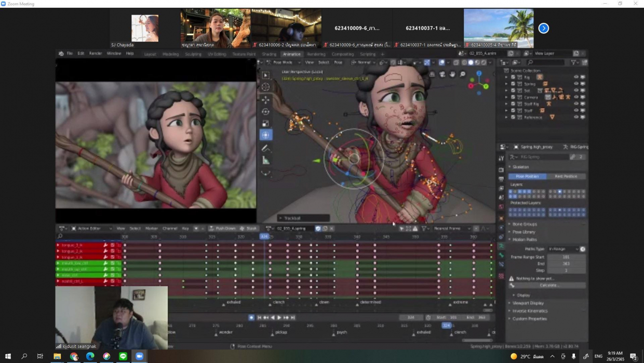
Task: Expand the Bone Groups panel
Action: pos(524,224)
